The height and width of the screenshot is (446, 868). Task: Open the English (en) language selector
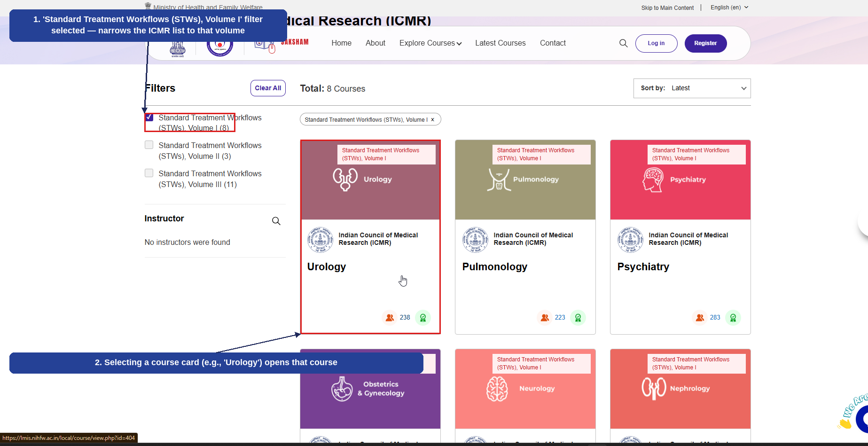tap(729, 8)
